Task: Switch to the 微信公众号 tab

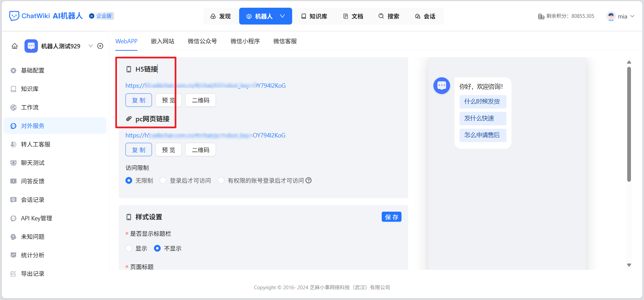Action: 202,41
